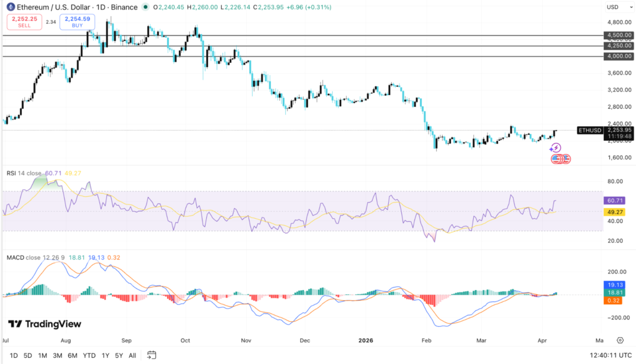Click the purple lightning event marker on the chart
The width and height of the screenshot is (636, 364).
(x=556, y=148)
